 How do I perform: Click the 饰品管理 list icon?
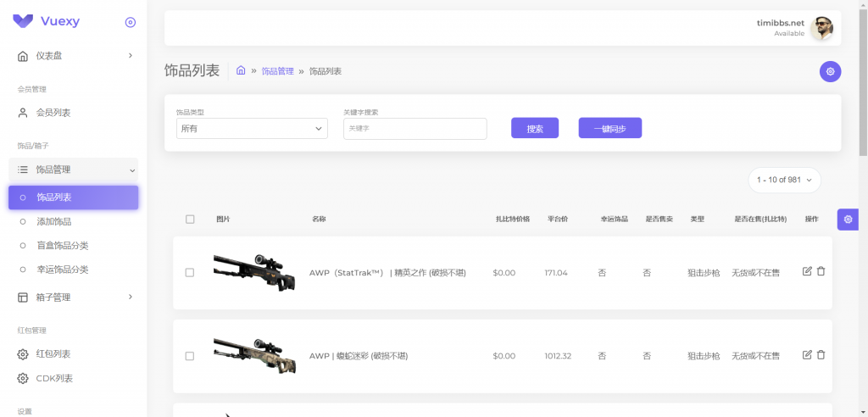pyautogui.click(x=23, y=170)
